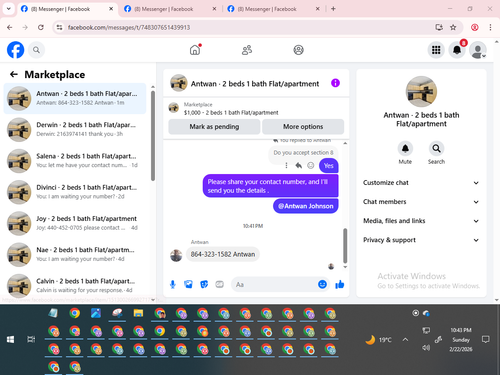Viewport: 500px width, 375px height.
Task: Open a new browser tab
Action: [333, 9]
